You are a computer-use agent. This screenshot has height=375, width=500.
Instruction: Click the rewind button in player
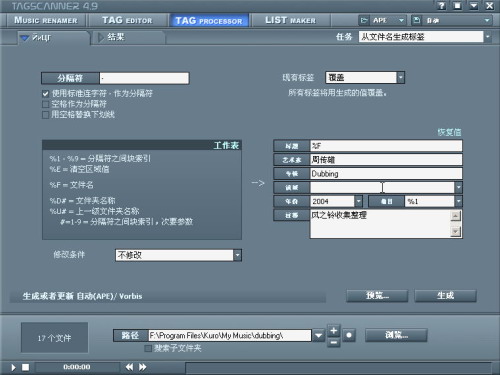(129, 367)
